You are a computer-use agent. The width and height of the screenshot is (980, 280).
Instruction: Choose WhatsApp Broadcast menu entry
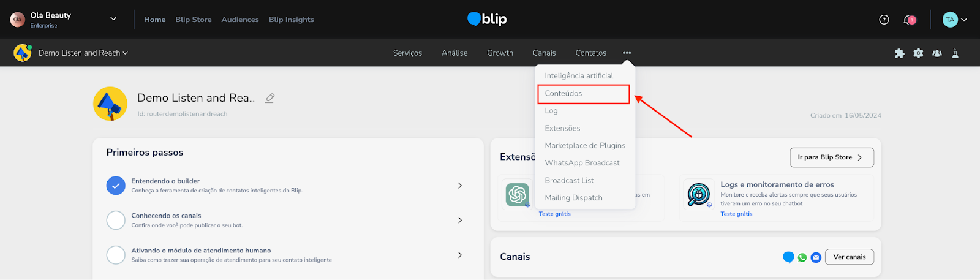pyautogui.click(x=582, y=163)
